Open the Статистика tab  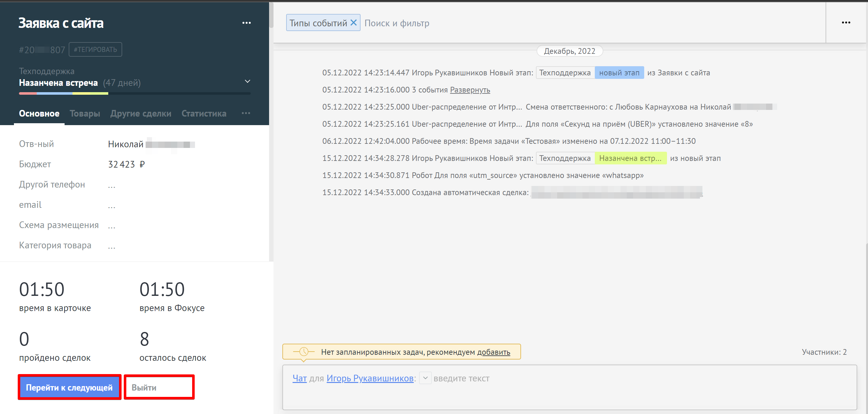[x=204, y=114]
